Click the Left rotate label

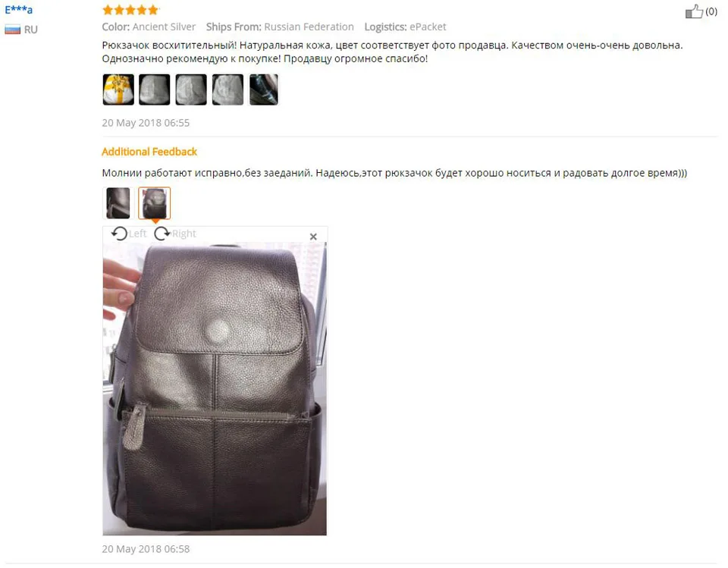[x=137, y=234]
